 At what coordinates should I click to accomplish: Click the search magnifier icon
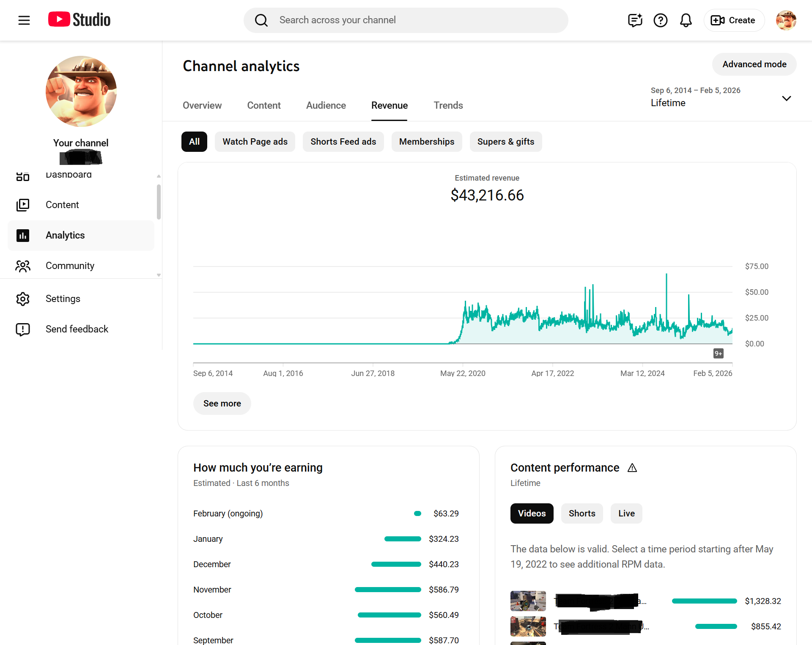[261, 20]
